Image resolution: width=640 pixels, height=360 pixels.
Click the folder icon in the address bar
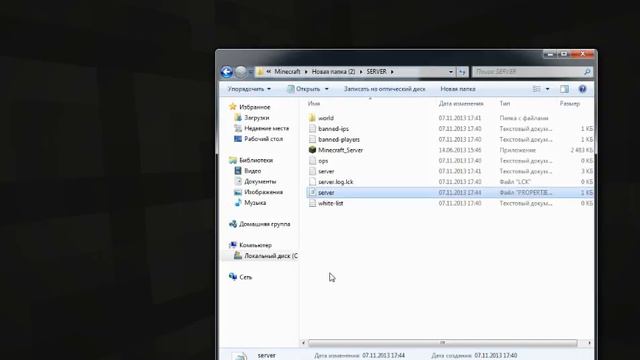[x=260, y=72]
